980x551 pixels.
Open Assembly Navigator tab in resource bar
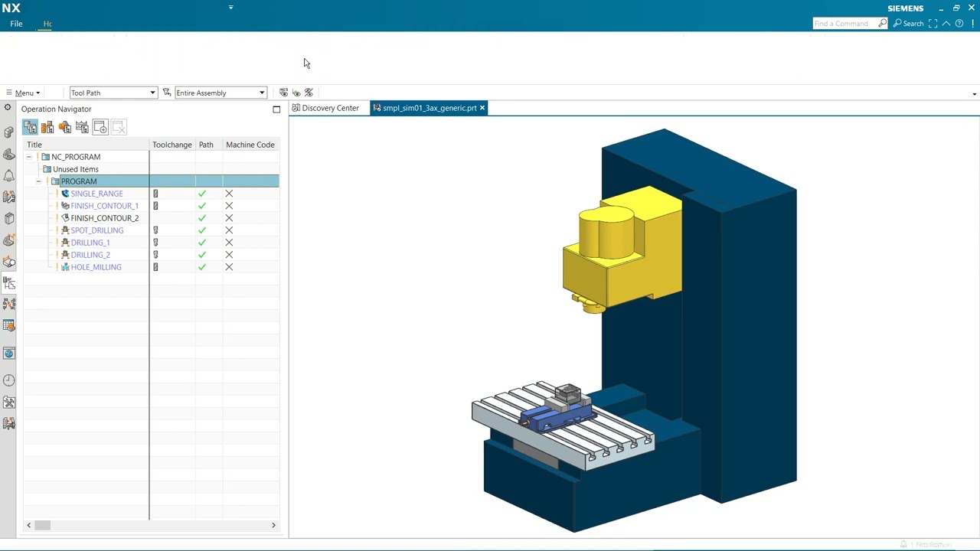(x=9, y=132)
